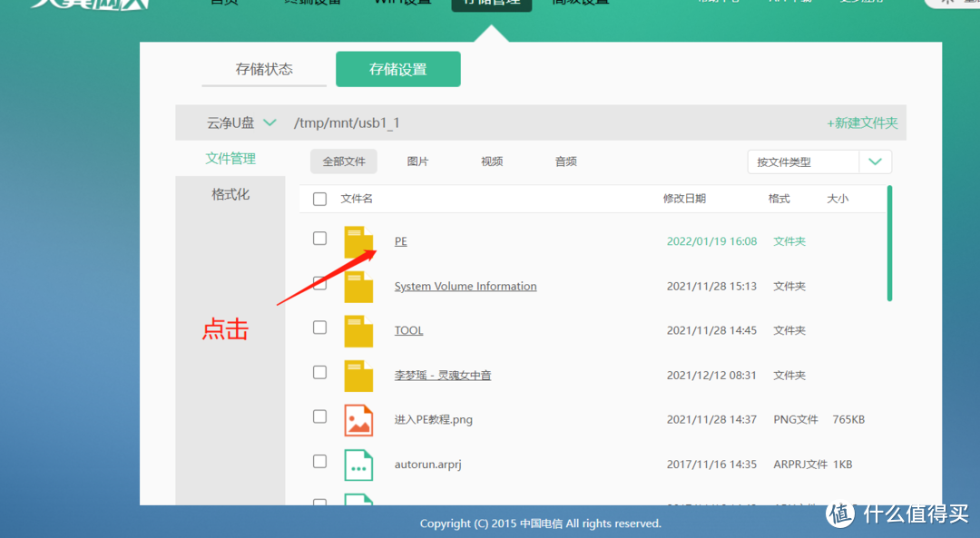Toggle the select-all checkbox in the header
Screen dimensions: 980x538
tap(319, 198)
